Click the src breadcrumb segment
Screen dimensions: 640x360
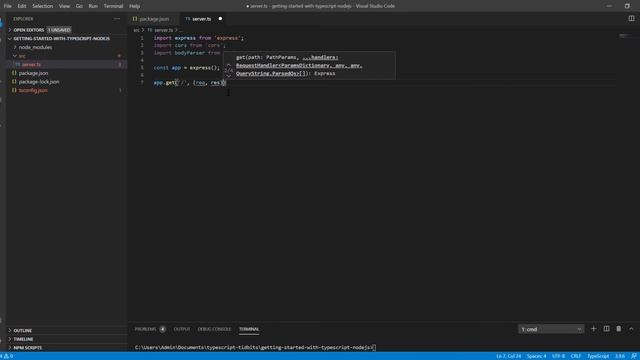click(x=136, y=30)
